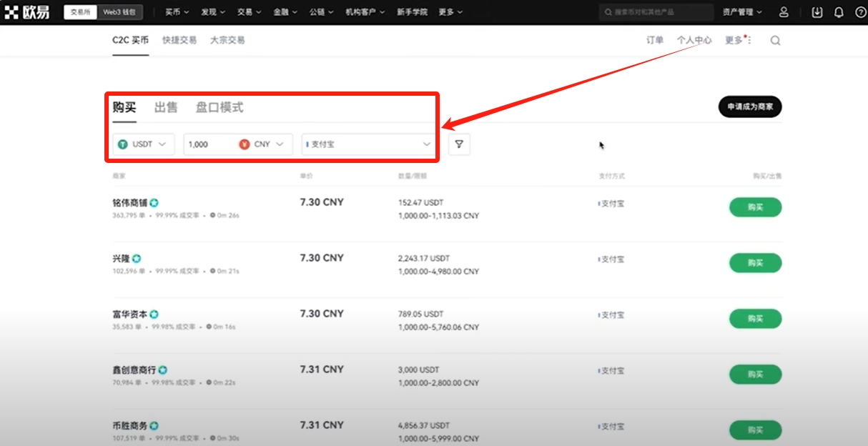
Task: Open 个人中心 link
Action: 694,41
